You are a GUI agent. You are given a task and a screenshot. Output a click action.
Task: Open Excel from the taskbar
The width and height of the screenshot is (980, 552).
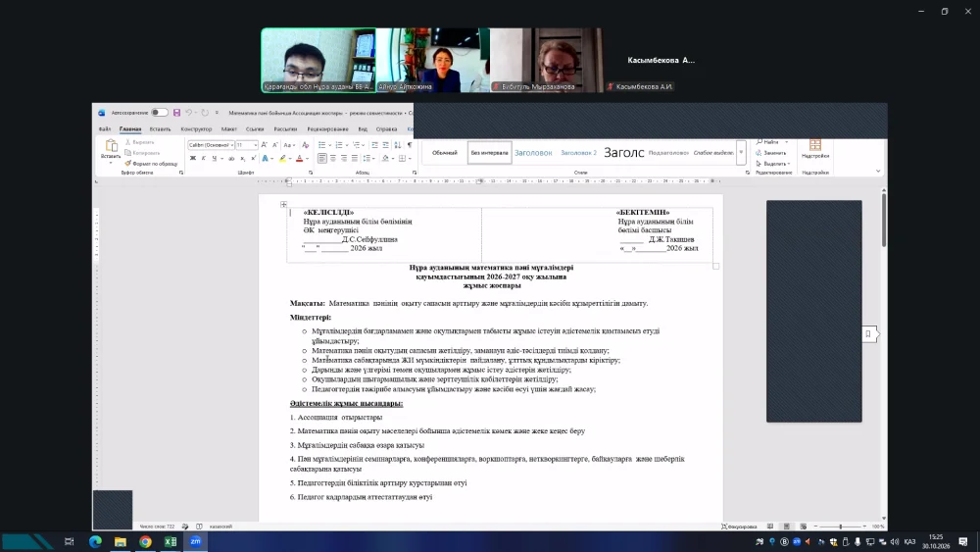171,541
